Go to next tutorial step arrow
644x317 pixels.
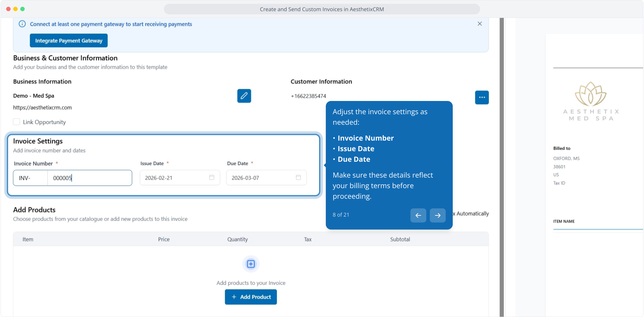pyautogui.click(x=437, y=215)
